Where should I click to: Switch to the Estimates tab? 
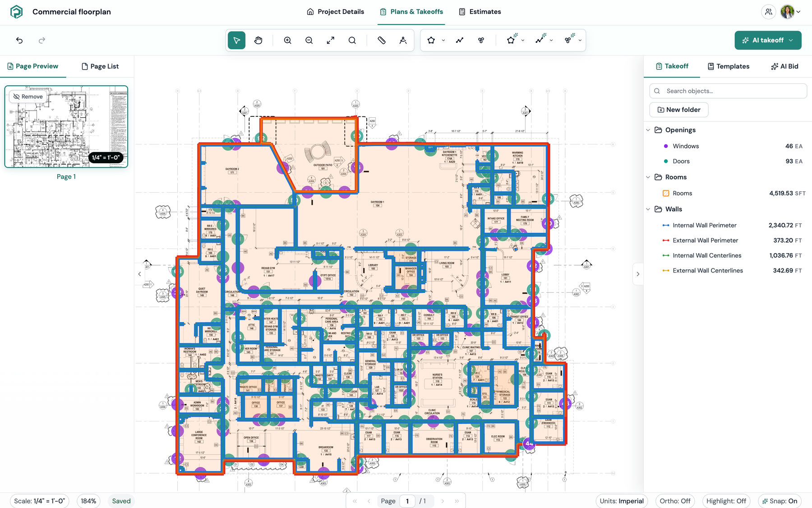480,12
